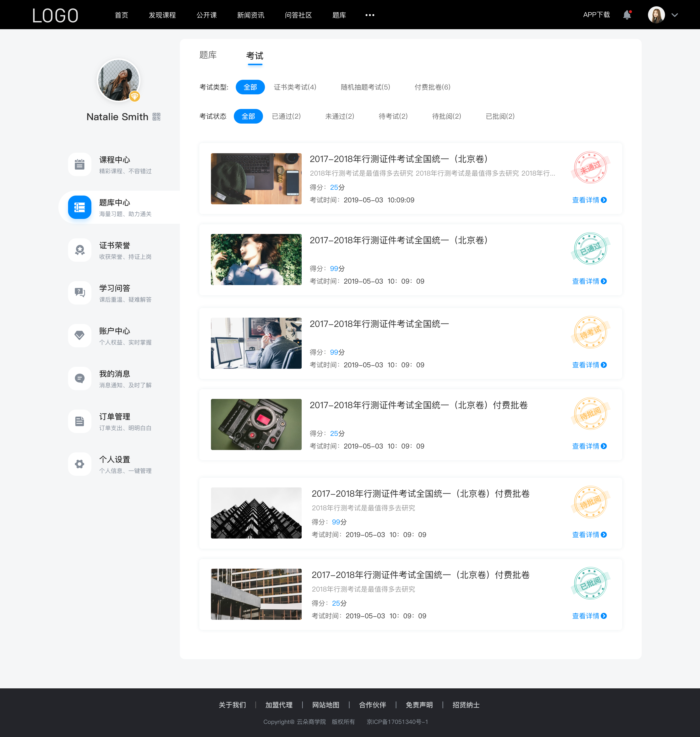Click 查看详情 on the 已批阅 exam
The height and width of the screenshot is (737, 700).
tap(587, 616)
